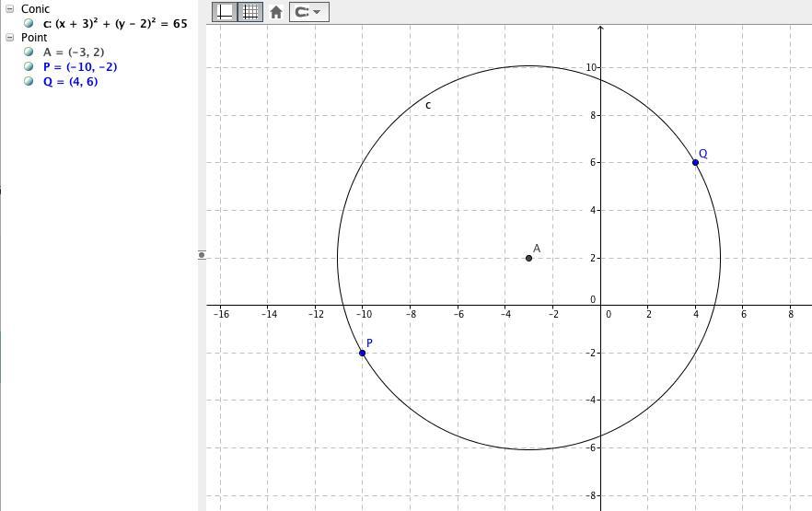Select blue point P on the circle

362,353
